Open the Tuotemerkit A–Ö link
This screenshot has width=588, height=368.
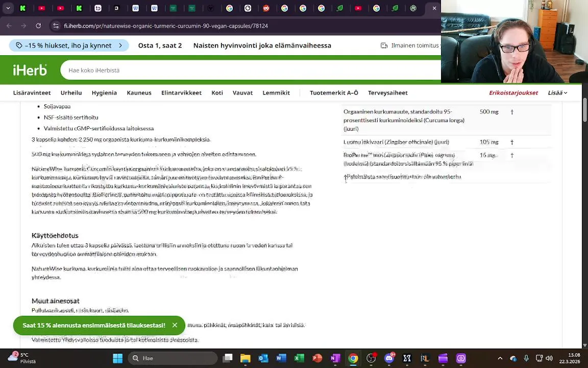334,93
